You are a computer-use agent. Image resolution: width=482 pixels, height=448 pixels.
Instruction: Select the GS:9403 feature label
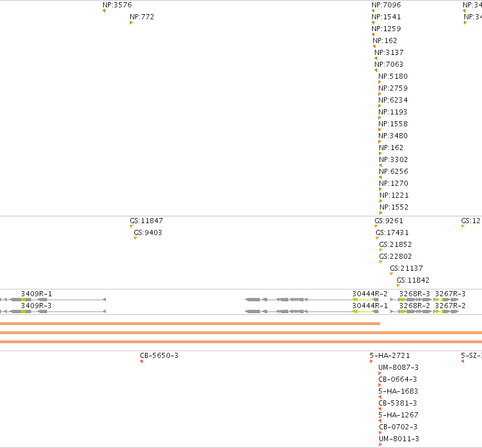[x=148, y=233]
